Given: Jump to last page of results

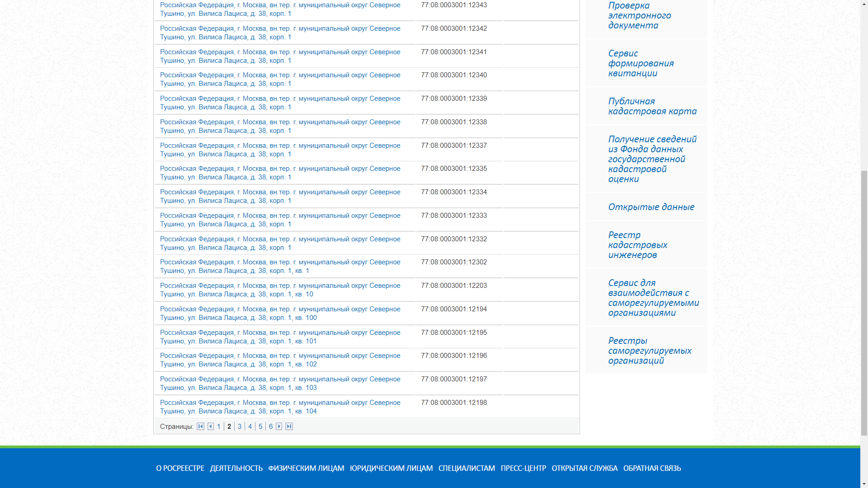Looking at the screenshot, I should 289,427.
